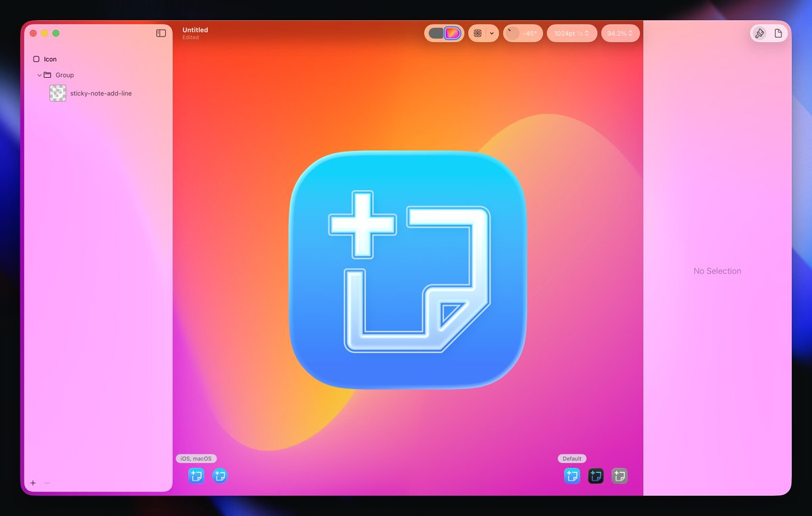Viewport: 812px width, 516px height.
Task: Click the minus button to remove an item
Action: tap(47, 483)
